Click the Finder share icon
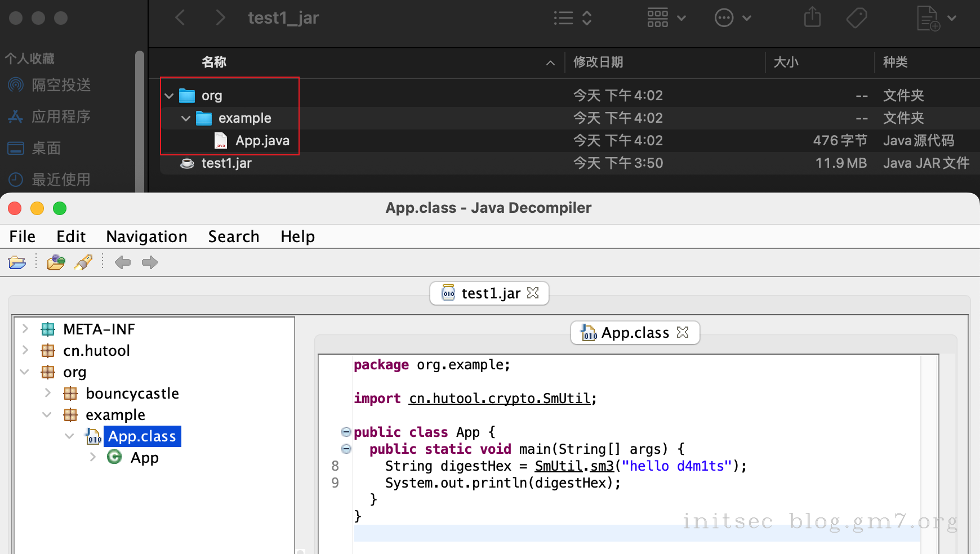980x554 pixels. pos(812,17)
